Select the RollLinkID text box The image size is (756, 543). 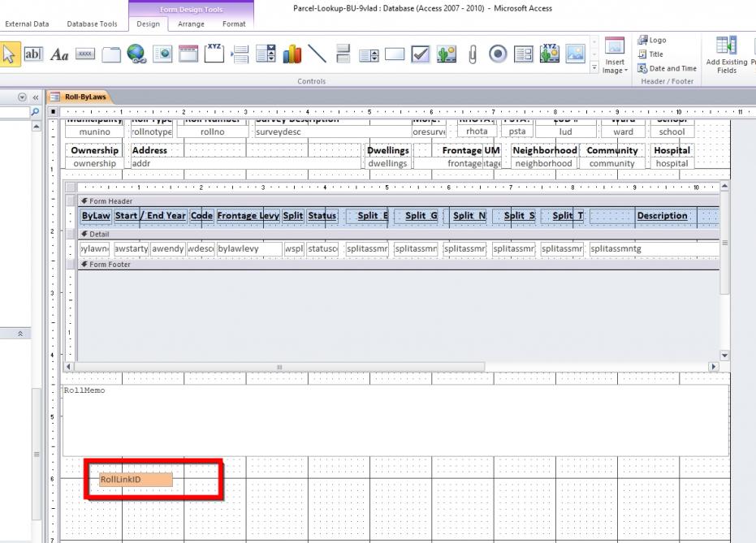[x=136, y=480]
